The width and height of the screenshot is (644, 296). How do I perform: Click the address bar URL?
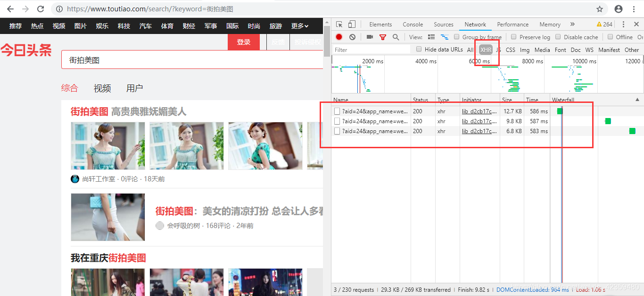coord(150,9)
